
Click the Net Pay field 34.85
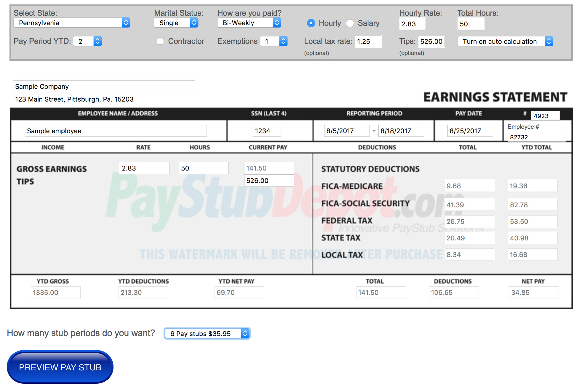(x=534, y=293)
